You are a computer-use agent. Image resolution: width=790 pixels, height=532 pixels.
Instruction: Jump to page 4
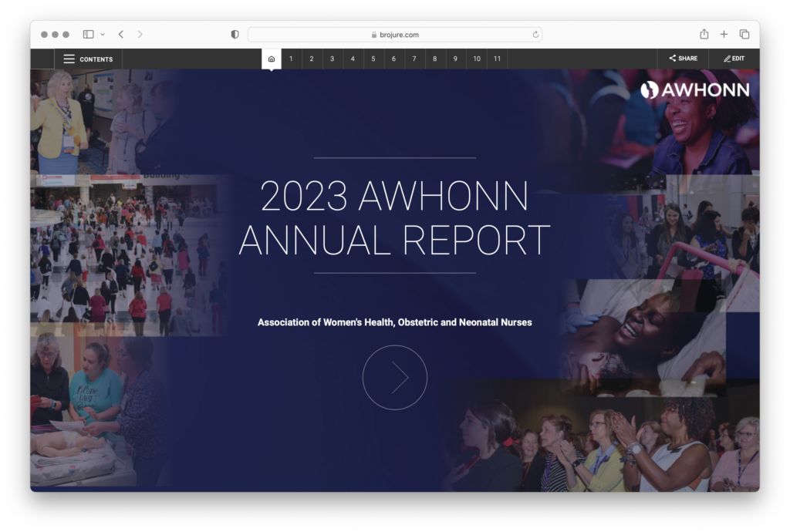(353, 59)
